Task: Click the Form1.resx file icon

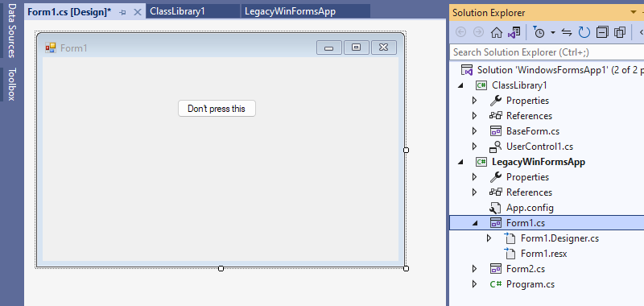Action: pyautogui.click(x=510, y=254)
